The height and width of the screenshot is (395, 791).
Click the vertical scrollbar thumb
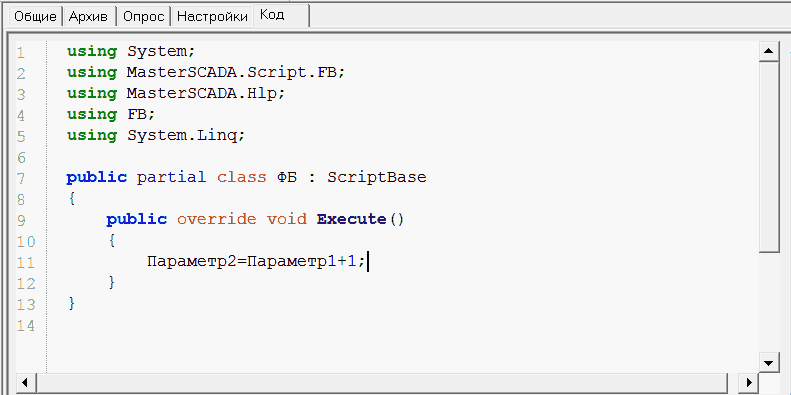tap(769, 156)
